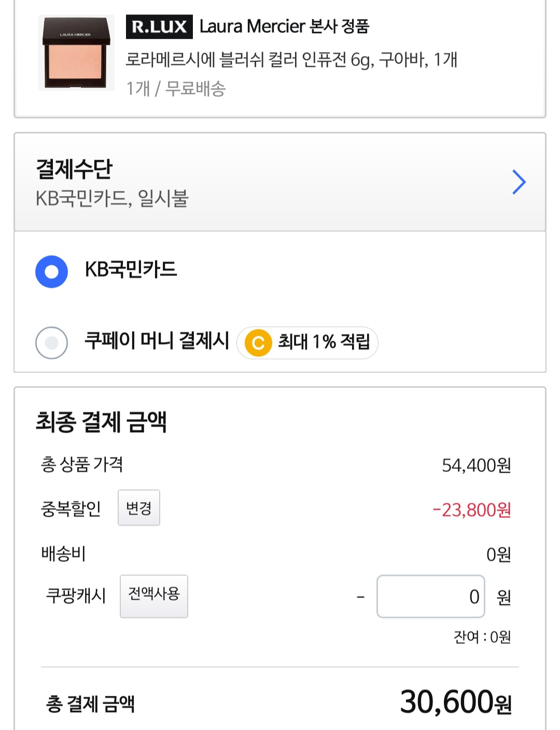Select the 쿠페이 머니 결제시 radio button

coord(51,343)
